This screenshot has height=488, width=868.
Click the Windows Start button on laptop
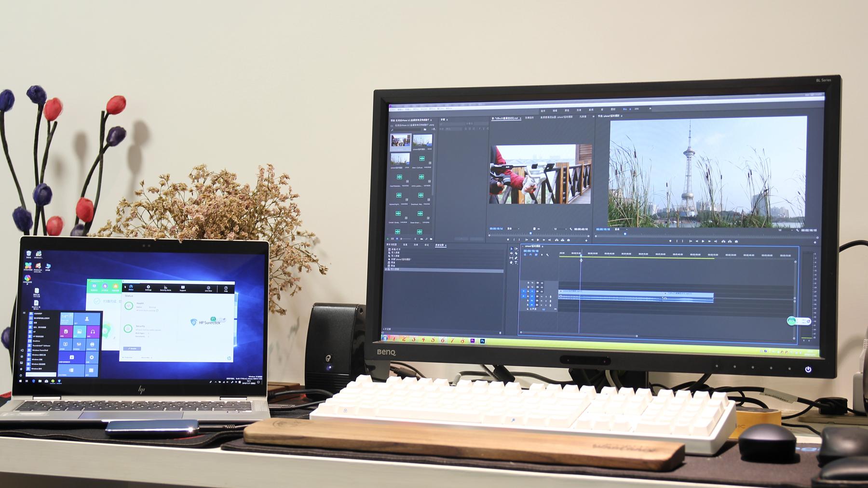pyautogui.click(x=21, y=381)
